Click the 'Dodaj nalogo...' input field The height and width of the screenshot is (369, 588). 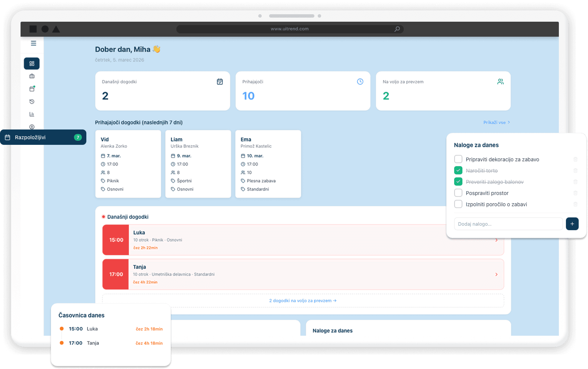point(508,224)
